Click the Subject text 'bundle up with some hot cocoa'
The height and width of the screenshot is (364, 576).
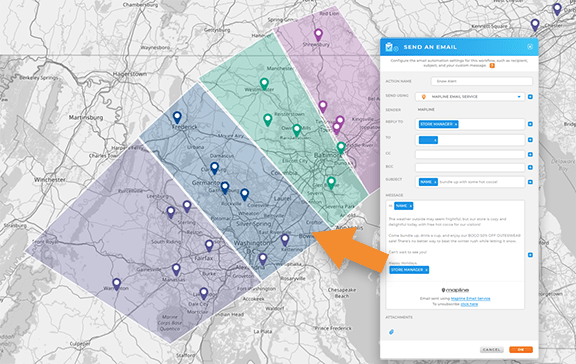468,182
